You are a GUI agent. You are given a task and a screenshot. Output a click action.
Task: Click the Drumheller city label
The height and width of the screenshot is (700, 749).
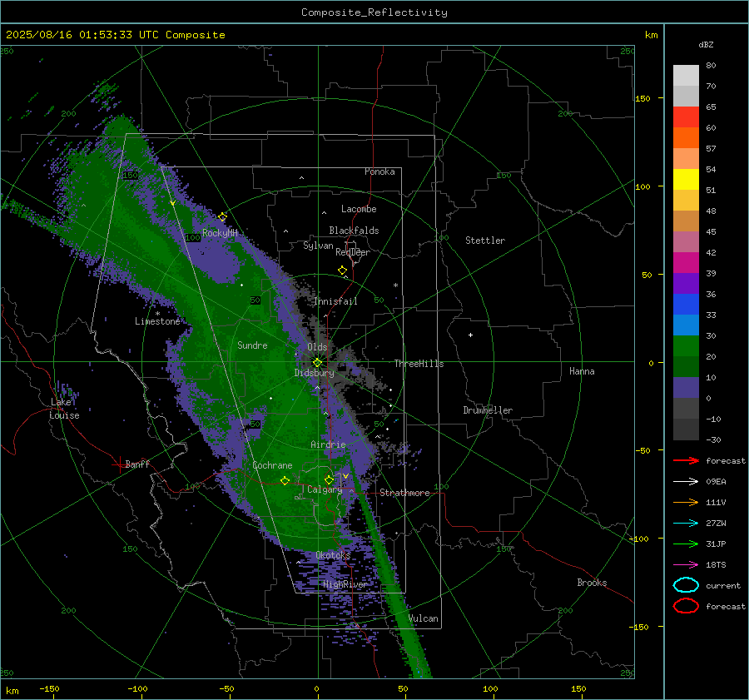pos(488,410)
